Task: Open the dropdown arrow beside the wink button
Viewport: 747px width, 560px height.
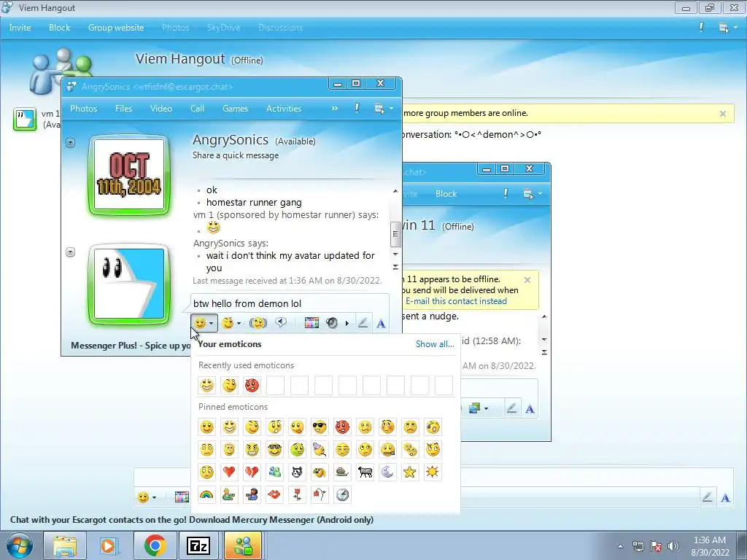Action: (239, 324)
